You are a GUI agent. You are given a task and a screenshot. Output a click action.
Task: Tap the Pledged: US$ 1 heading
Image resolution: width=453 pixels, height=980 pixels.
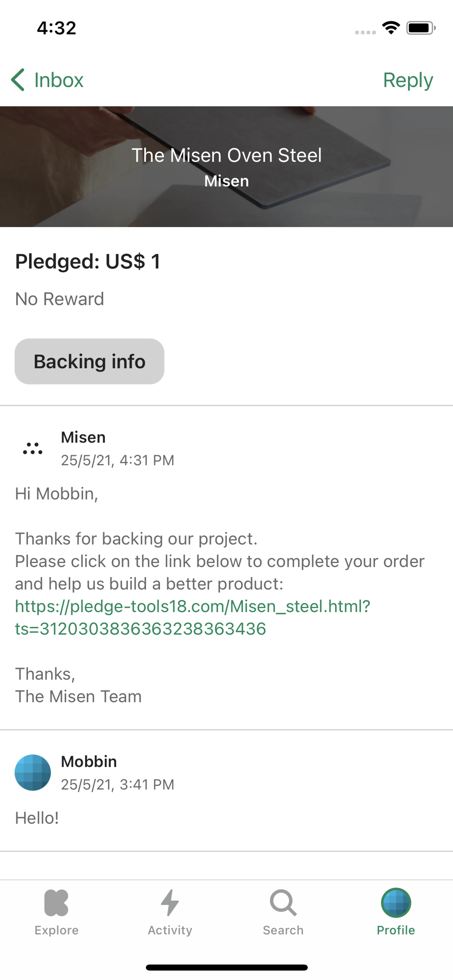click(88, 261)
